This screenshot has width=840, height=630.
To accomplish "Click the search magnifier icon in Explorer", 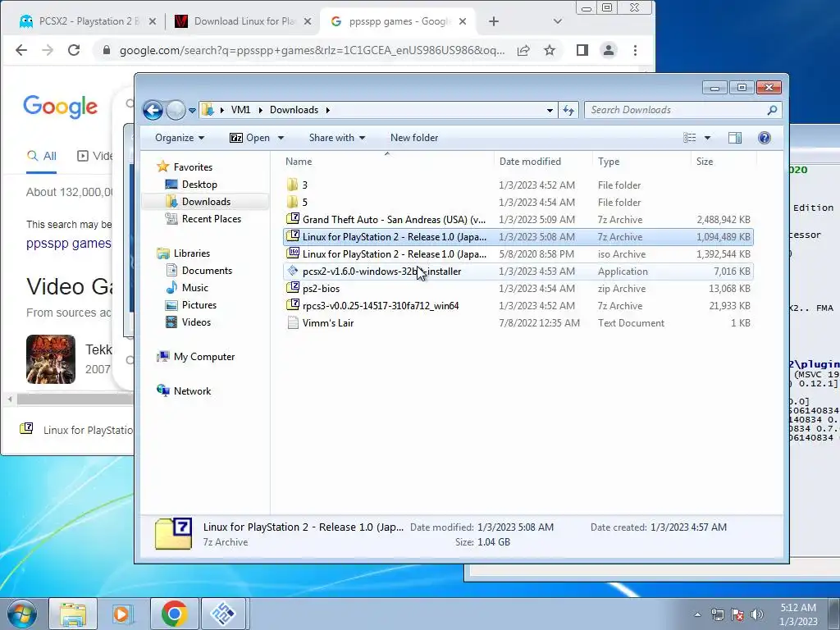I will pyautogui.click(x=772, y=110).
